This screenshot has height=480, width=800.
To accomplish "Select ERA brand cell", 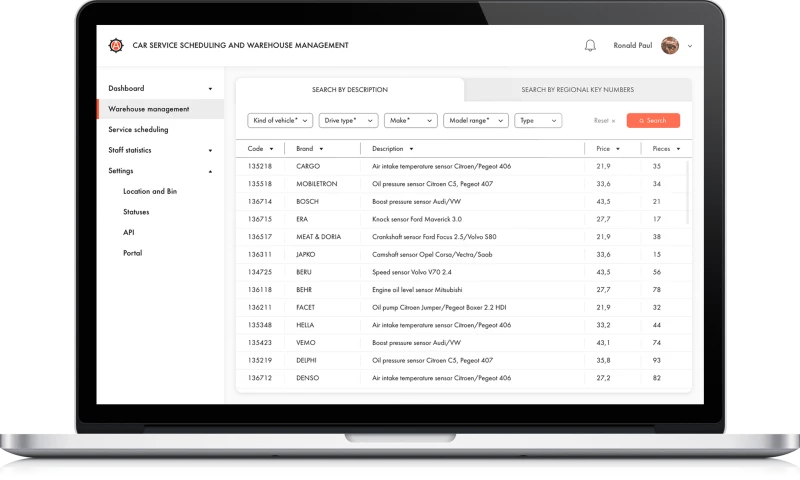I will tap(302, 219).
